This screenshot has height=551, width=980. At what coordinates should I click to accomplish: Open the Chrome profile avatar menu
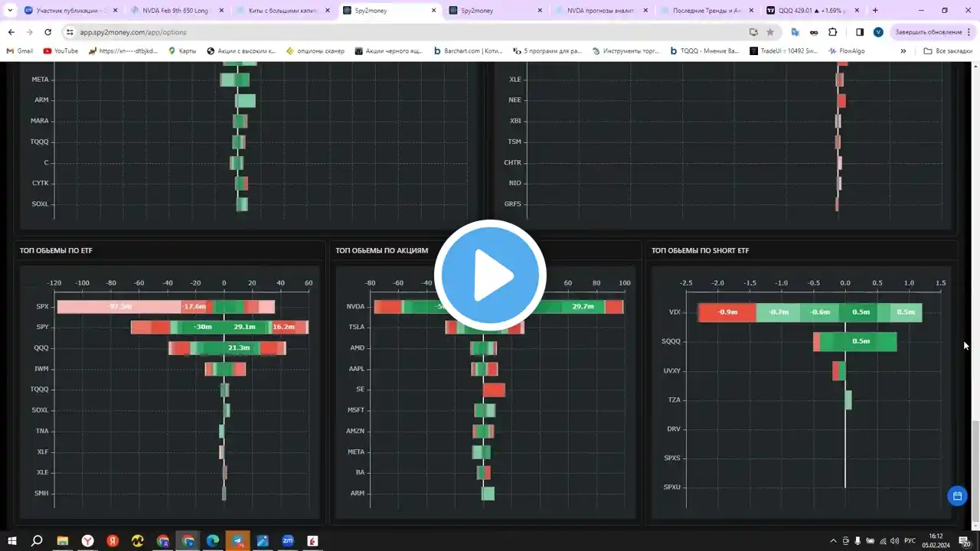tap(878, 32)
